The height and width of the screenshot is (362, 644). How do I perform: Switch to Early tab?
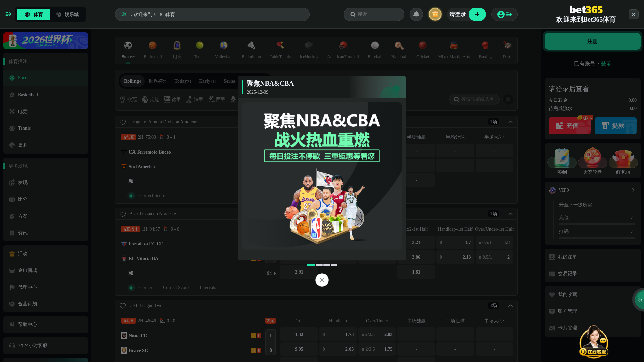click(x=207, y=81)
